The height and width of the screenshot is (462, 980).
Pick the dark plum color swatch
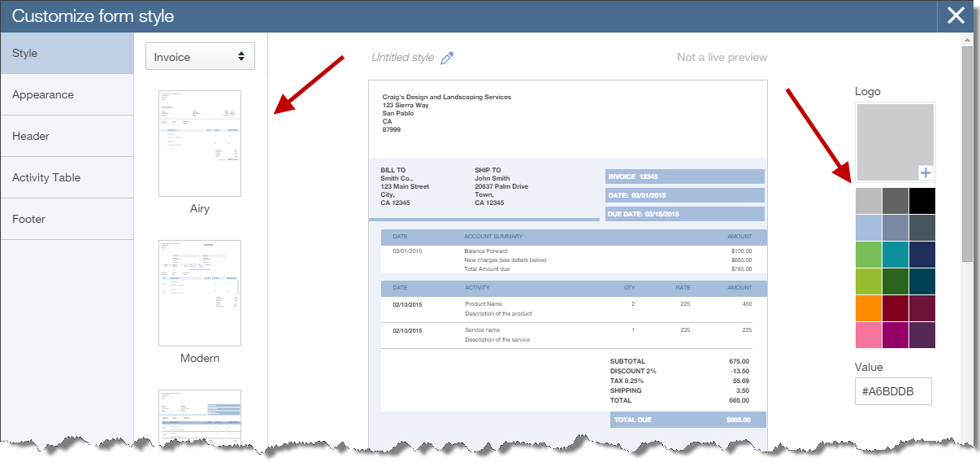click(922, 335)
